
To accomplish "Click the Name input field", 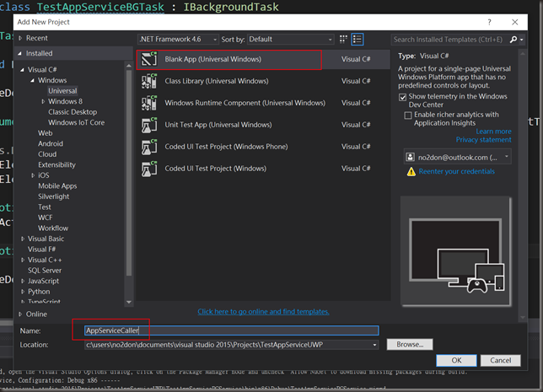I will pos(231,330).
